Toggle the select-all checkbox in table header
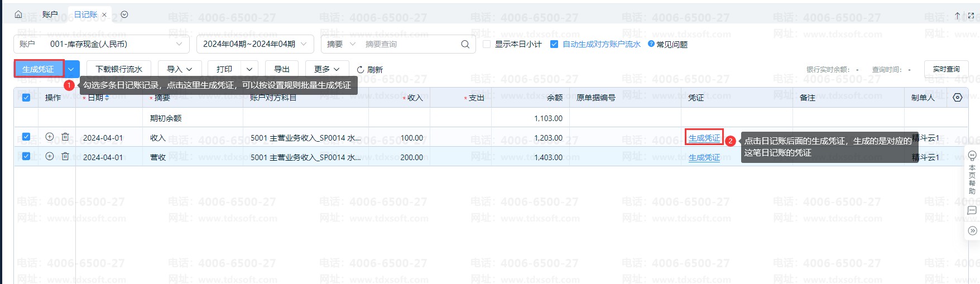980x284 pixels. click(26, 98)
